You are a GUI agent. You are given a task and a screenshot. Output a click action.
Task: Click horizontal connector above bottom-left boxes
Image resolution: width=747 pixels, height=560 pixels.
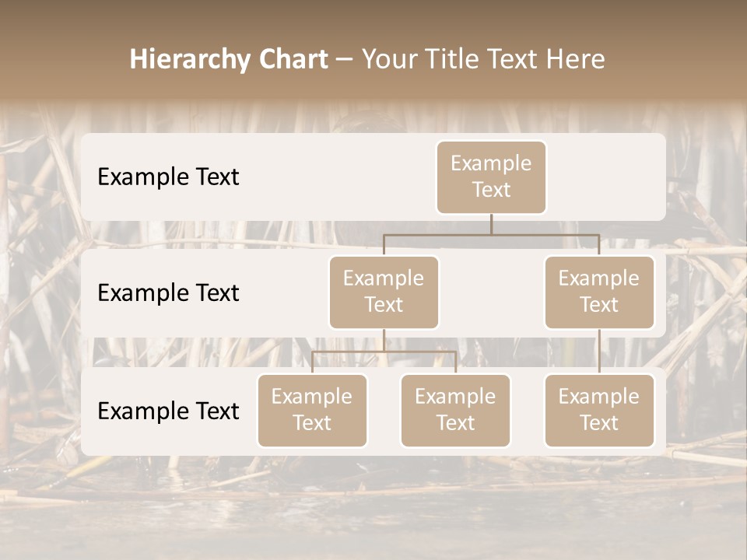pyautogui.click(x=384, y=352)
